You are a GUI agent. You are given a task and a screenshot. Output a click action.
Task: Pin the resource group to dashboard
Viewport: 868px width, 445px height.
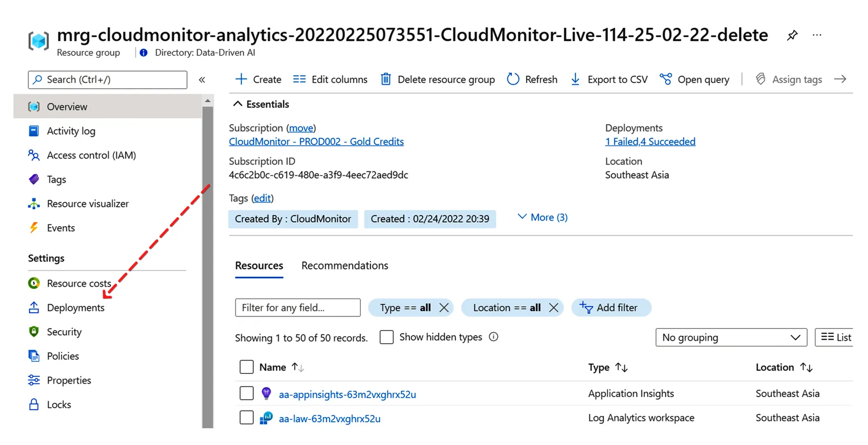[792, 35]
